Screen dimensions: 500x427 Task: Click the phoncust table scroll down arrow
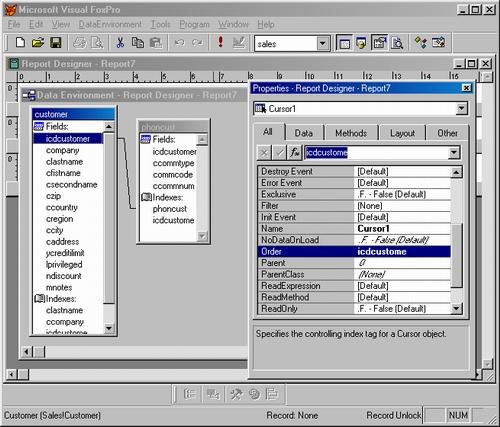point(202,236)
